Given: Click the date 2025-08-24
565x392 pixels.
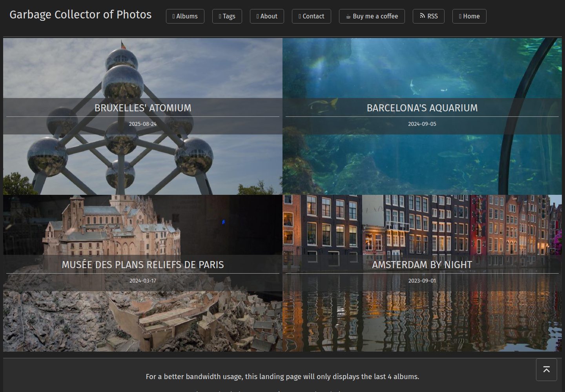Looking at the screenshot, I should (143, 124).
